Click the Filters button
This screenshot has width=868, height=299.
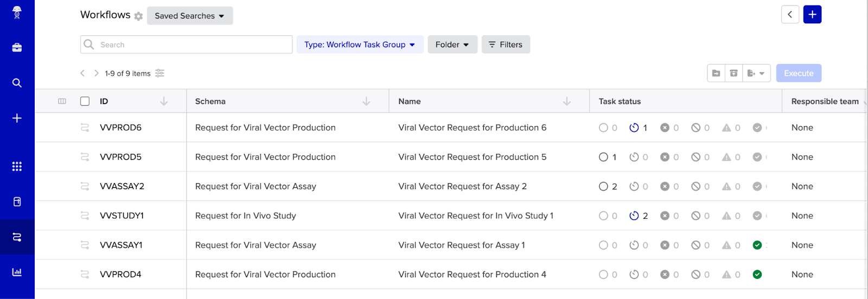(506, 44)
